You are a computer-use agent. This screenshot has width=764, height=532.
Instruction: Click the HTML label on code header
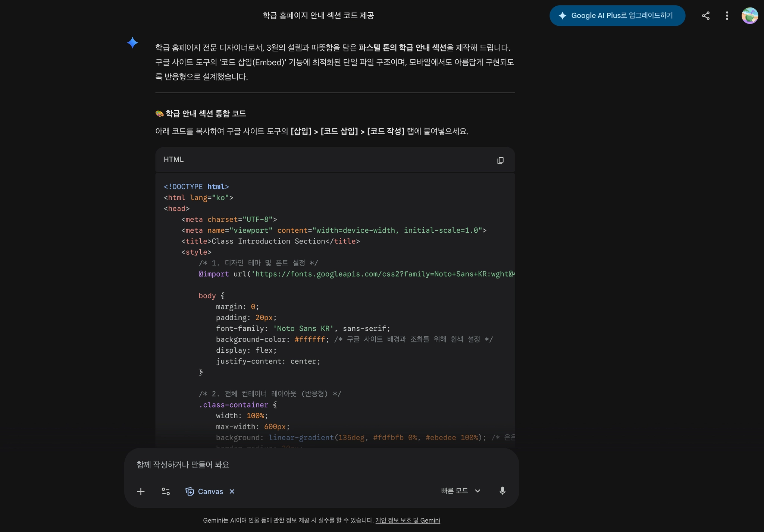[x=173, y=160]
